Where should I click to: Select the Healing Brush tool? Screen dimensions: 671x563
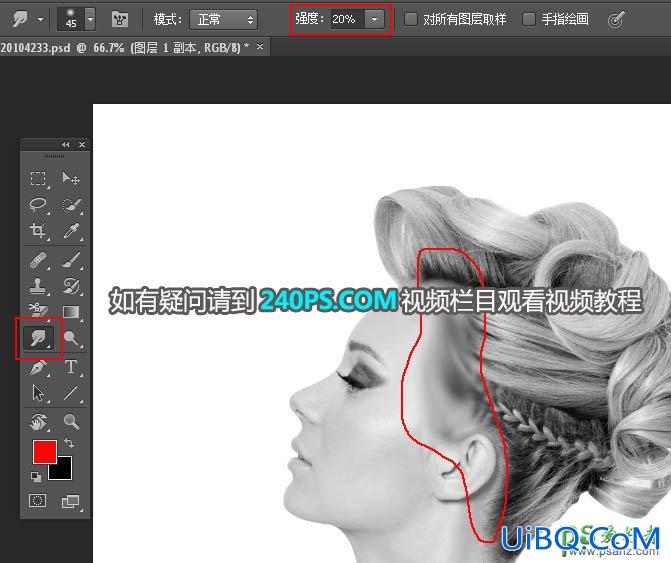click(38, 260)
